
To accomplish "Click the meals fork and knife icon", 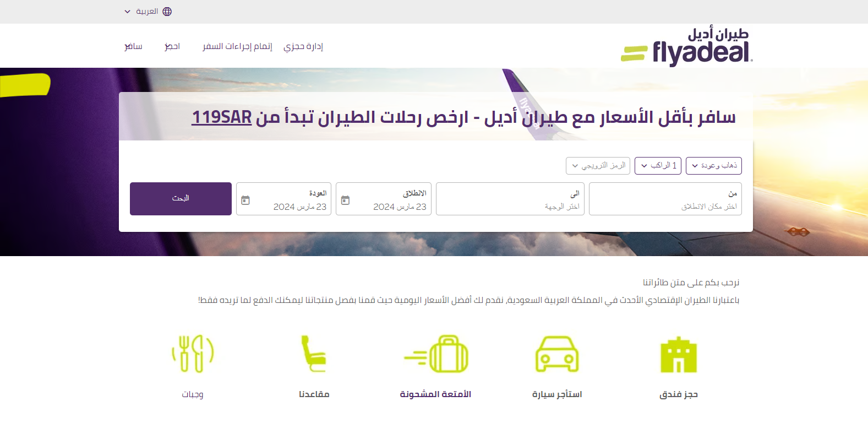I will (193, 354).
